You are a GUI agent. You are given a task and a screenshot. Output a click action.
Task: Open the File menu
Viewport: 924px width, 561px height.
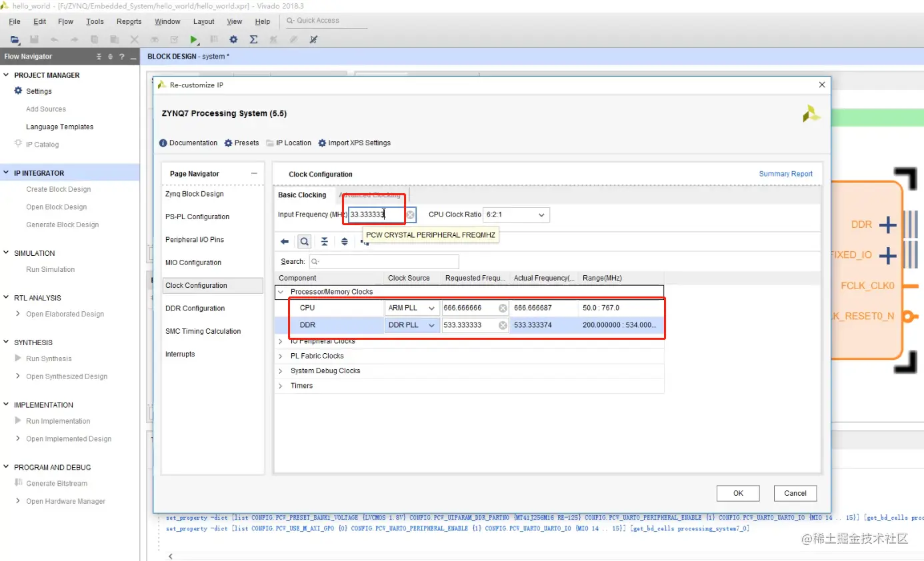pos(15,21)
